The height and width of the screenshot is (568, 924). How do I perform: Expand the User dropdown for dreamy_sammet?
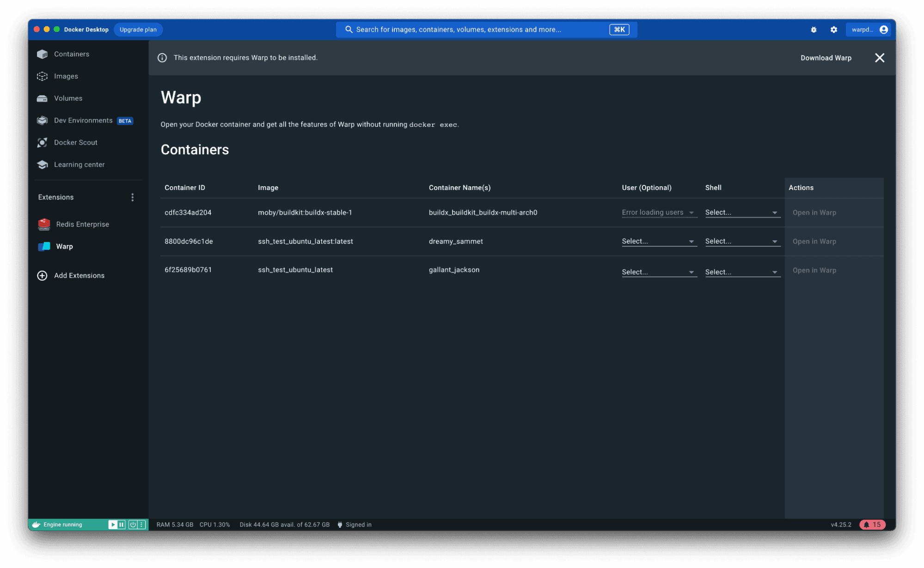[x=658, y=241]
